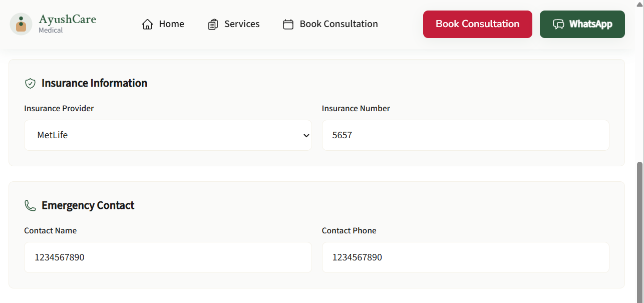Click the Services clipboard icon
Screen dimensions: 644x303
click(213, 24)
